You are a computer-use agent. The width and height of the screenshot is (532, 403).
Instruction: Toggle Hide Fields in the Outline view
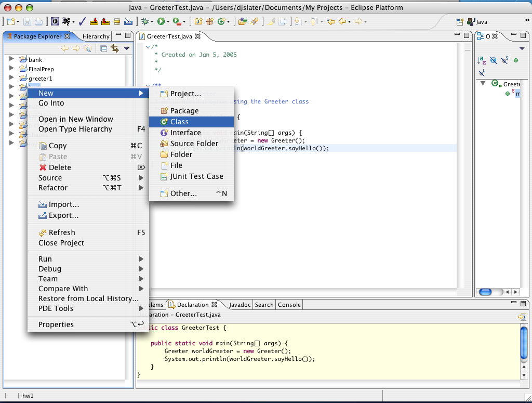(493, 60)
